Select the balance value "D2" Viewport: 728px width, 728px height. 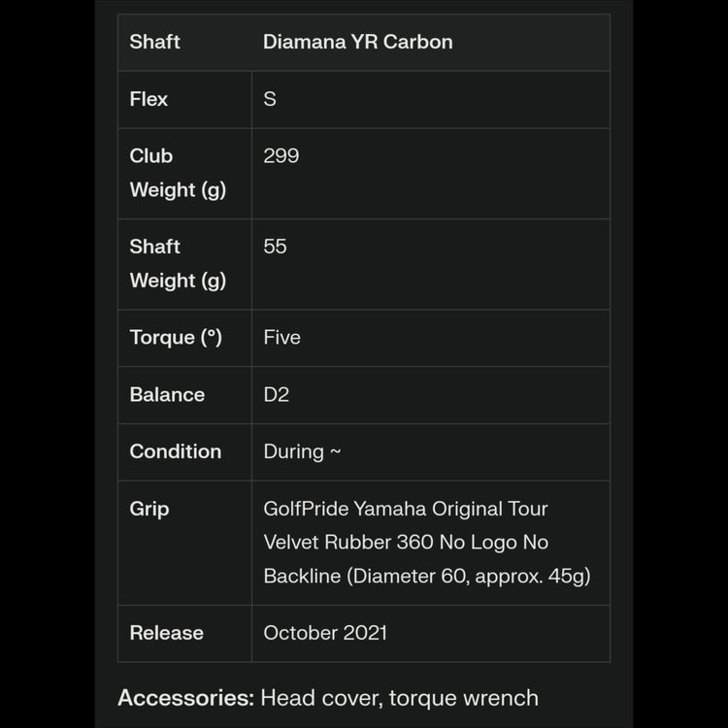point(276,395)
